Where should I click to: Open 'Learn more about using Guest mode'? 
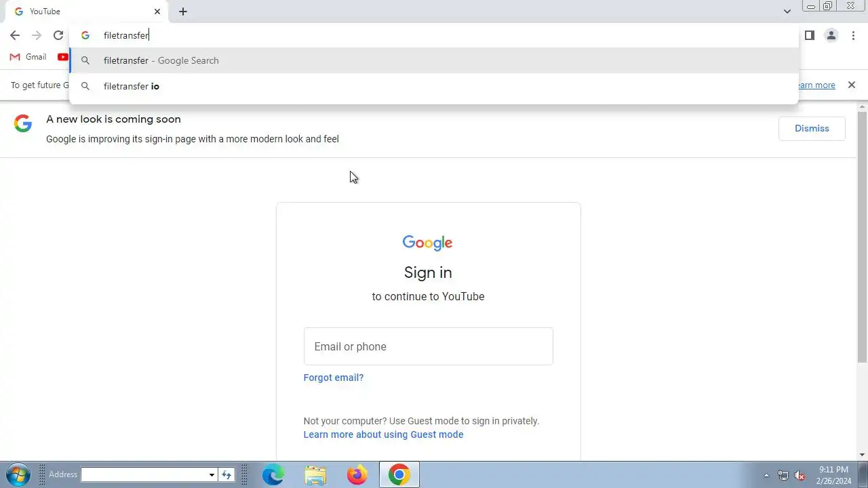[383, 434]
